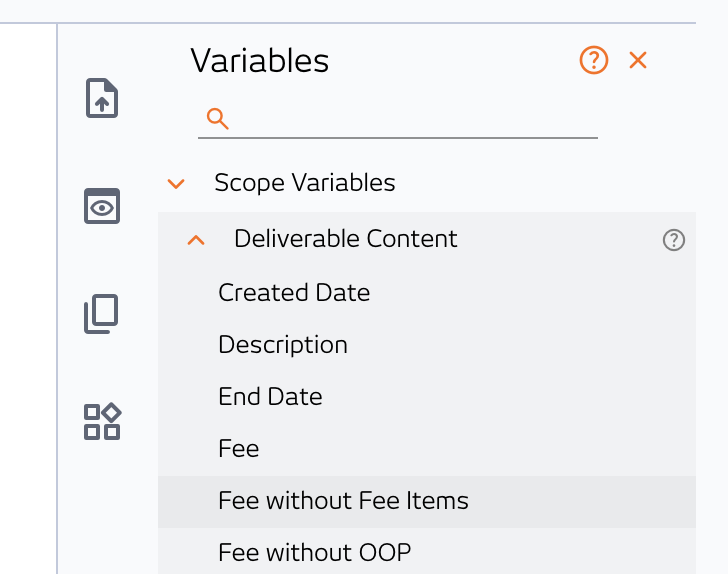The image size is (728, 574).
Task: Select the Deliverable Content group label
Action: click(x=345, y=239)
